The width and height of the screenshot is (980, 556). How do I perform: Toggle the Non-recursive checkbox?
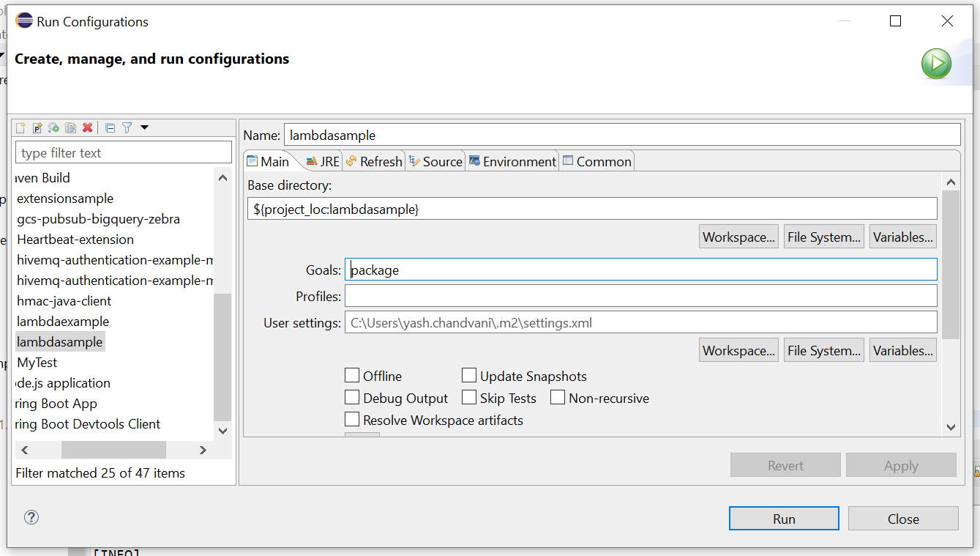click(558, 398)
